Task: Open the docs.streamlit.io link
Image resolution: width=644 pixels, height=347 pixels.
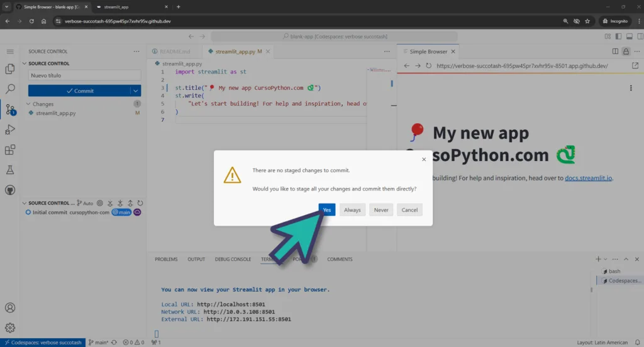Action: click(588, 178)
